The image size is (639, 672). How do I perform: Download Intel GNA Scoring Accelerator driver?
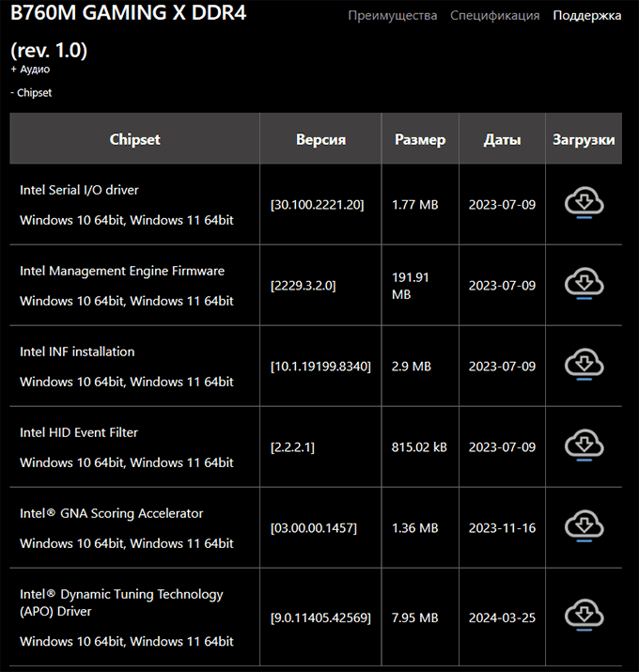(x=584, y=526)
